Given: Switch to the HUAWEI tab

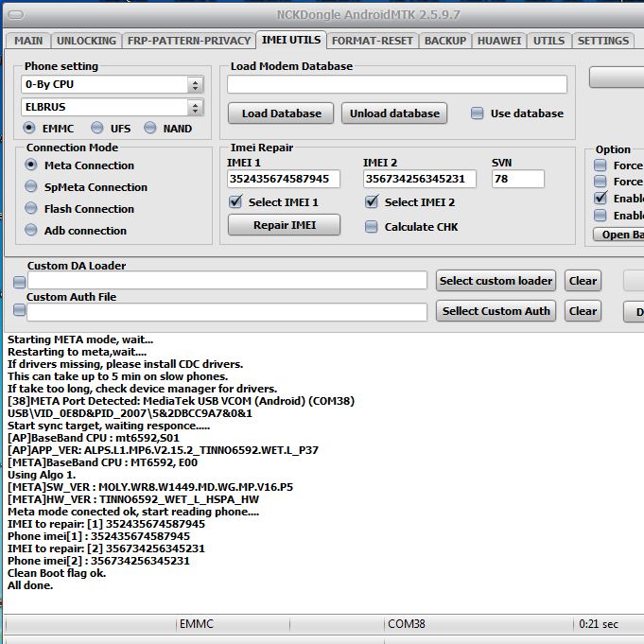Looking at the screenshot, I should tap(499, 41).
